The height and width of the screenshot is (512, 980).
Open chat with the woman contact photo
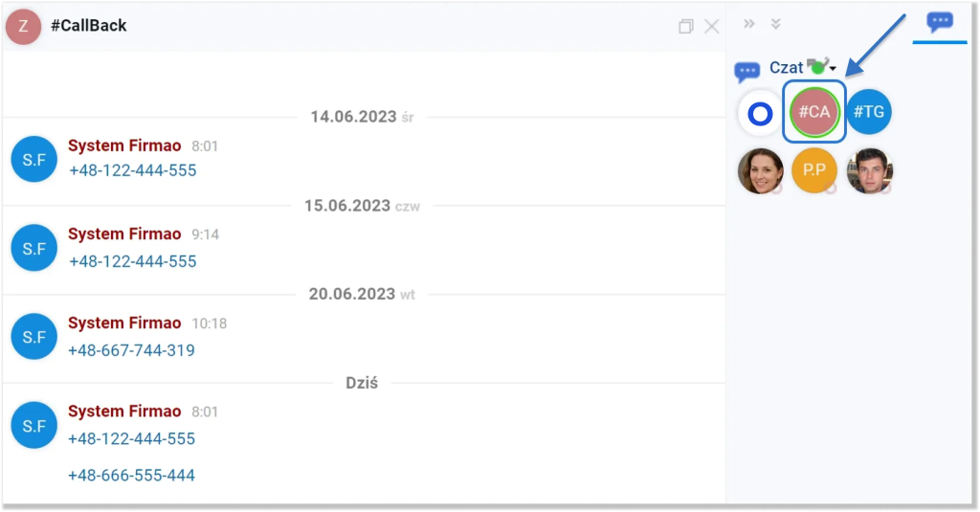pos(760,171)
